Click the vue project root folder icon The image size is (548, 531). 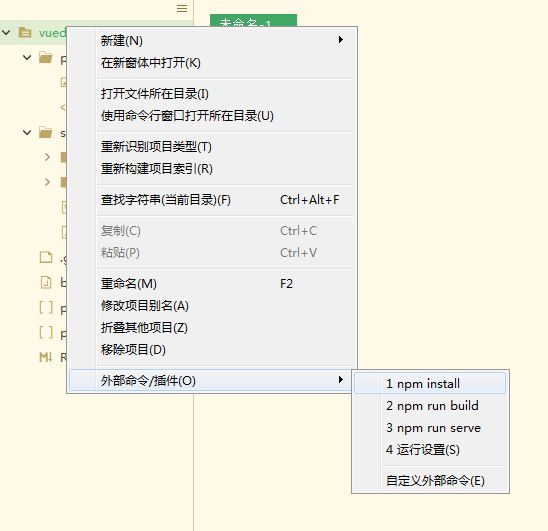[25, 33]
